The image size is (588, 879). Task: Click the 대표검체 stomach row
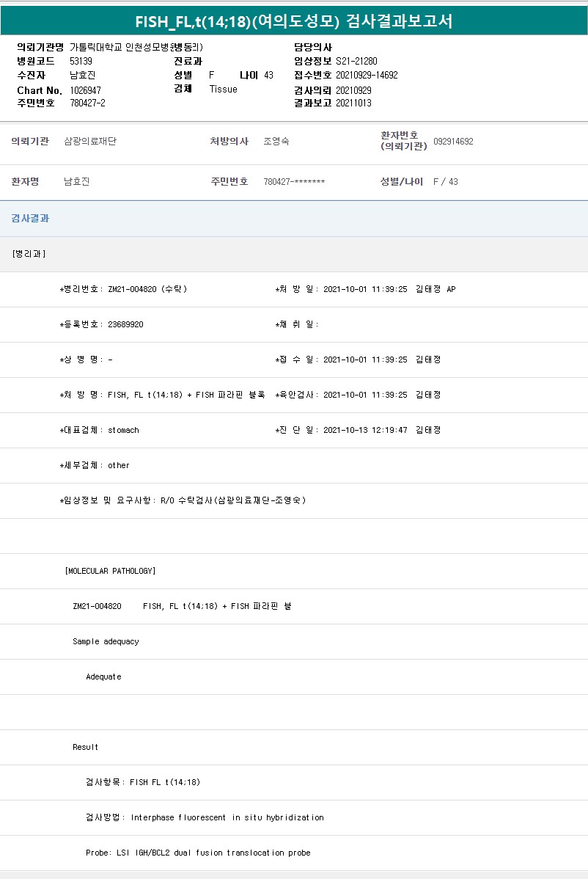[99, 431]
